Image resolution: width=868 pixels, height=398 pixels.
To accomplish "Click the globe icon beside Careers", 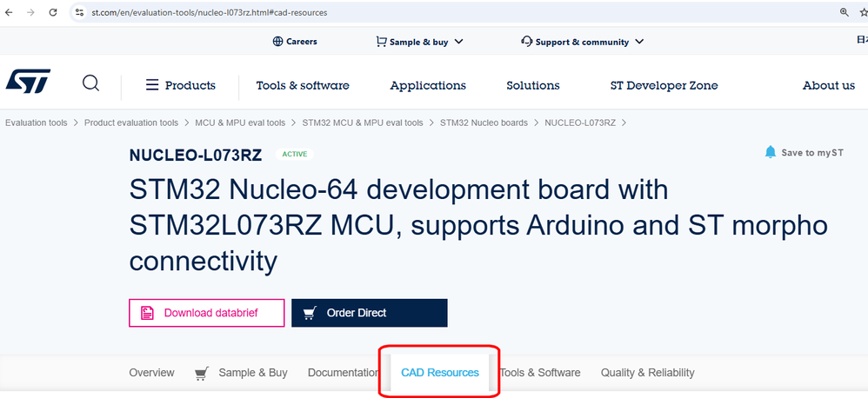I will pos(278,42).
